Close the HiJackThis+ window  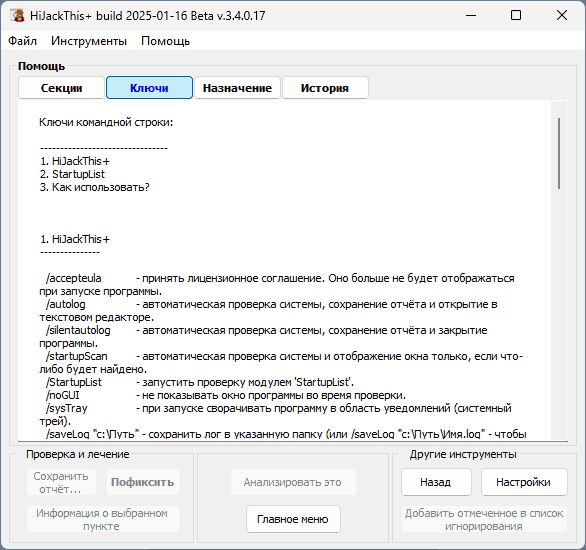click(x=562, y=15)
